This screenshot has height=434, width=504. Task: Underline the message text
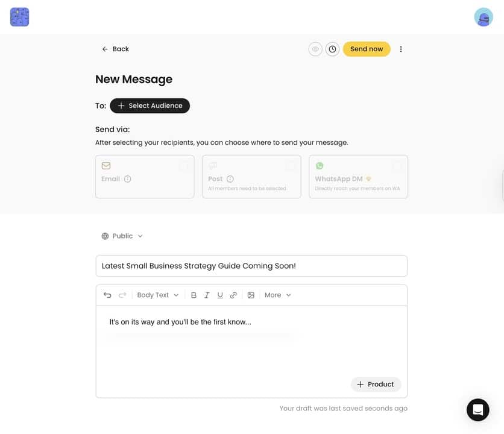pos(220,295)
